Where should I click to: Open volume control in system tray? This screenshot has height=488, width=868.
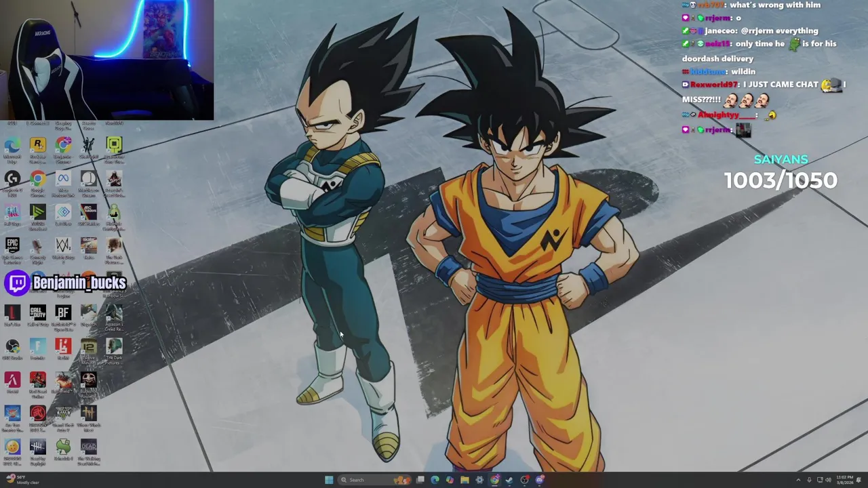tap(829, 480)
